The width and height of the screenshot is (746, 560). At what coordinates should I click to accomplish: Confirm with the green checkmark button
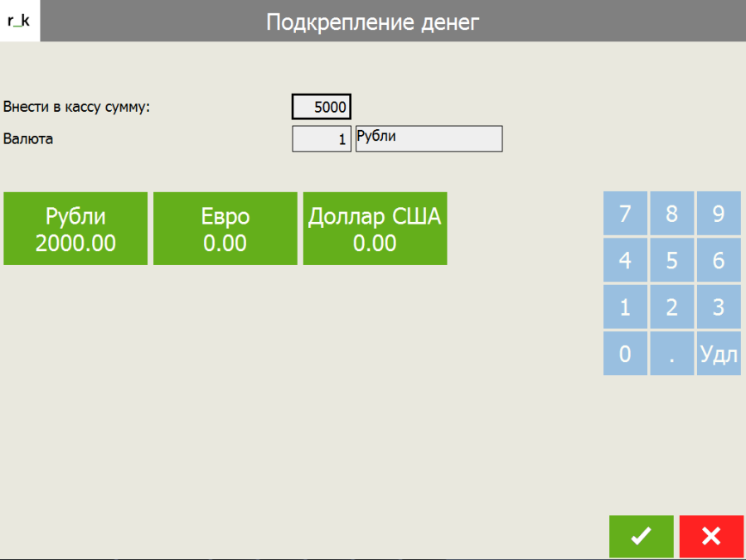(641, 536)
